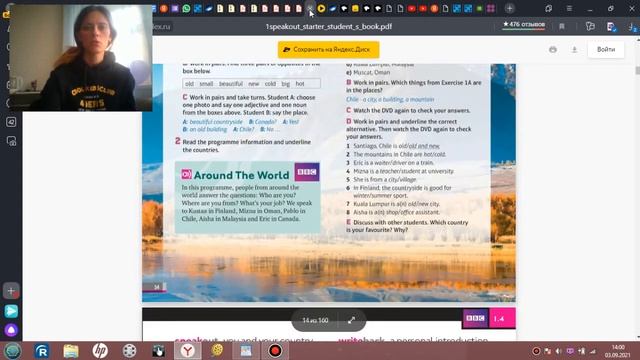Switch to Yandex Browser in taskbar
This screenshot has width=640, height=360.
188,351
